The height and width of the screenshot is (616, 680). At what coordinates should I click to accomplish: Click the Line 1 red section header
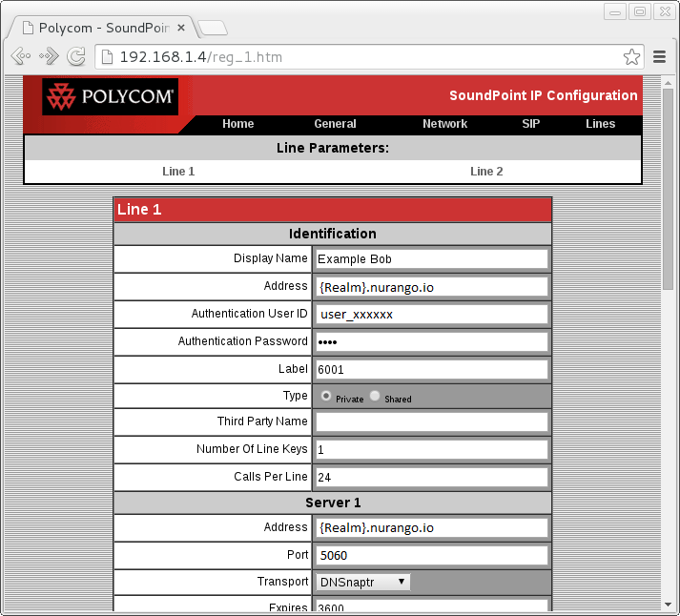pos(333,210)
